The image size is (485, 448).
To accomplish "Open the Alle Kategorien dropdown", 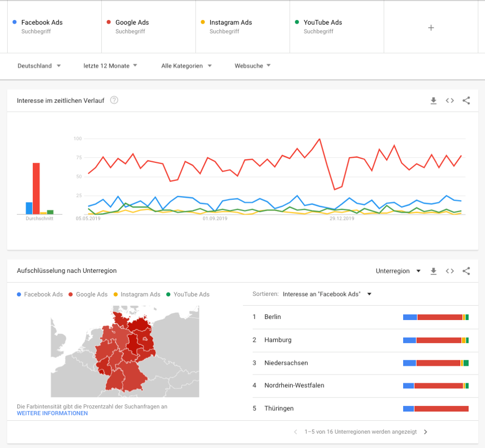I will (187, 66).
